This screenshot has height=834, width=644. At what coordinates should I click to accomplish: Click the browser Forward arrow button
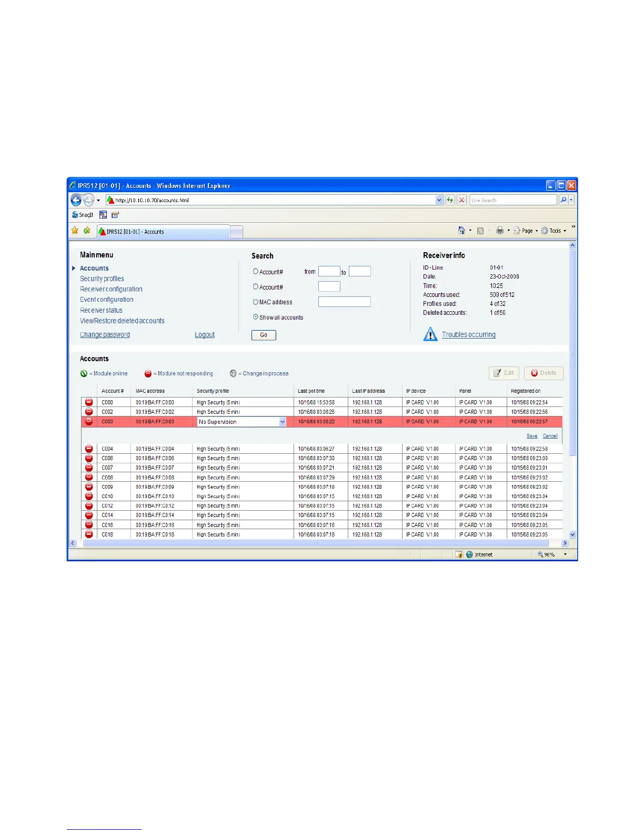[x=88, y=200]
